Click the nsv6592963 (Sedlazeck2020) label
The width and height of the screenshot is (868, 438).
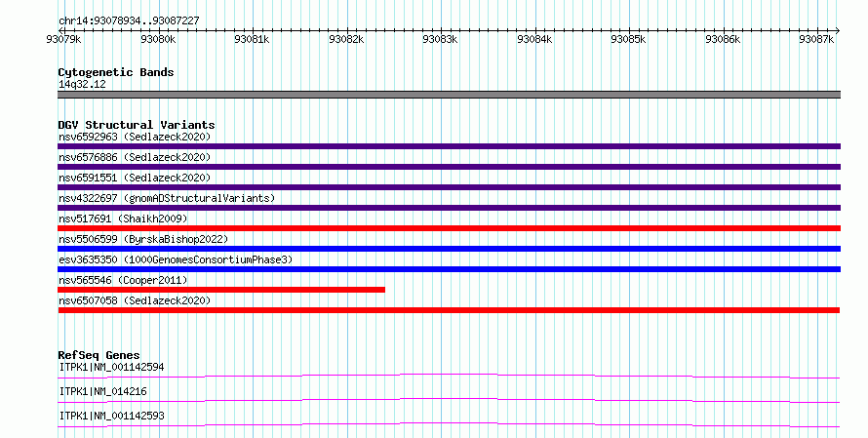coord(135,137)
